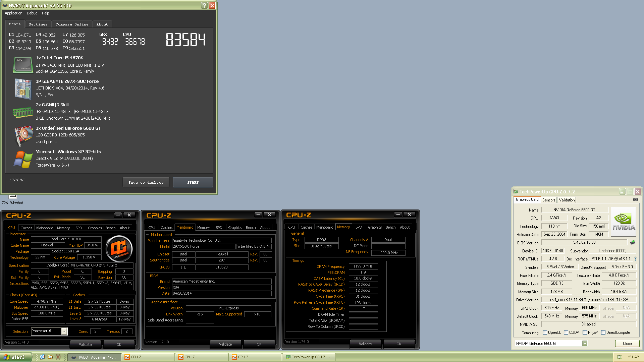Click the CPU chip icon in Aquamark

pyautogui.click(x=22, y=65)
